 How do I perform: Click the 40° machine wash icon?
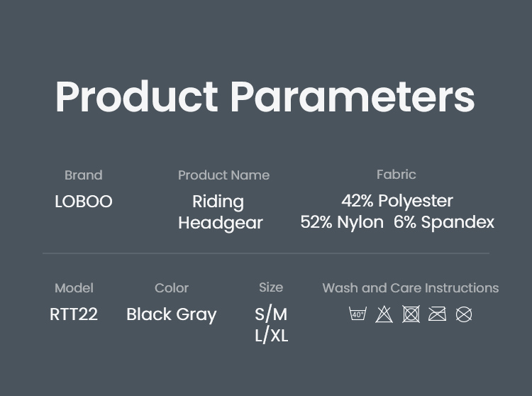tap(358, 314)
